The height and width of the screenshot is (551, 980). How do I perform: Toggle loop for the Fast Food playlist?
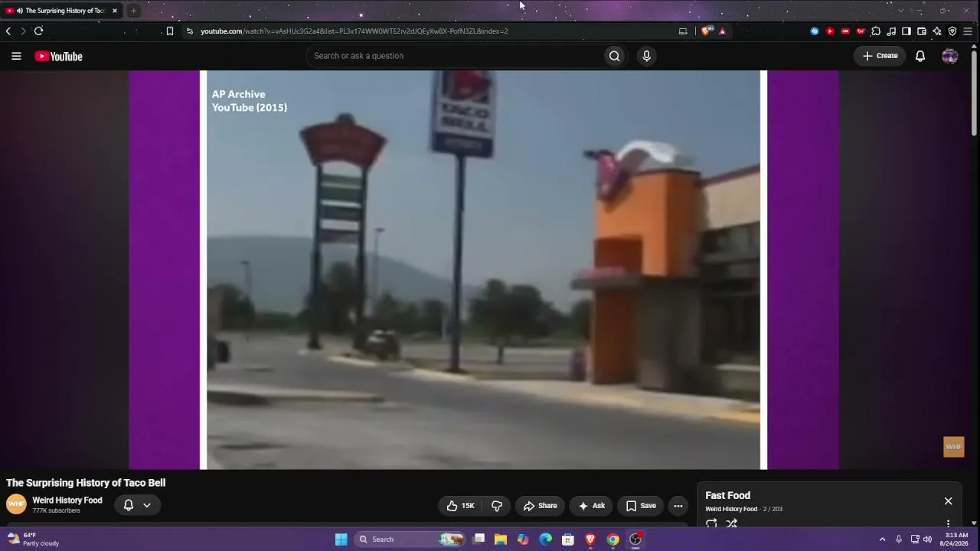click(x=711, y=523)
